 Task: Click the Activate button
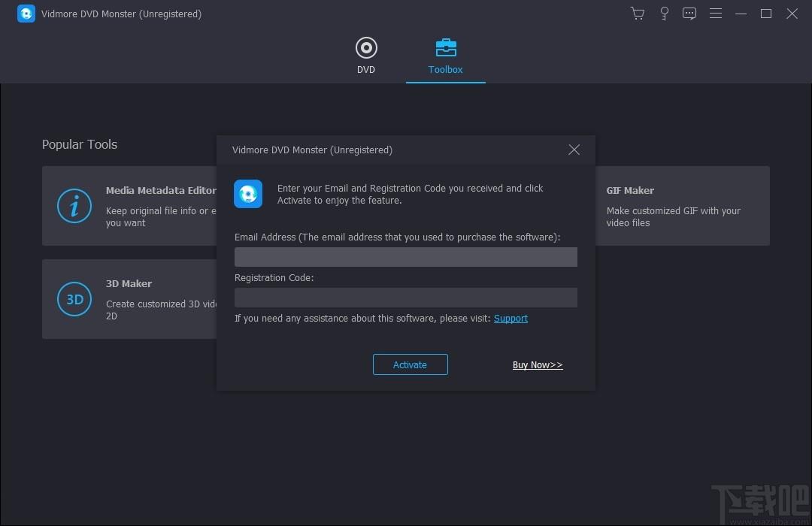411,364
